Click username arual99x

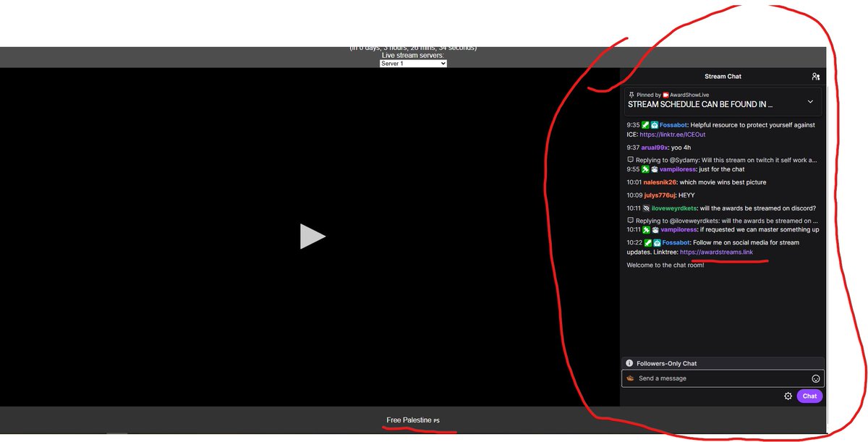(x=654, y=148)
